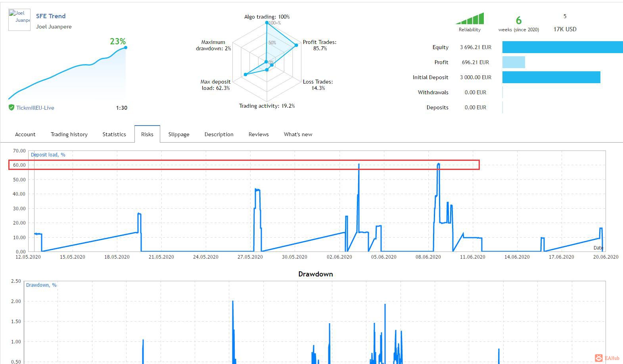Click the 08.06.2020 date axis label
This screenshot has width=623, height=364.
[428, 257]
